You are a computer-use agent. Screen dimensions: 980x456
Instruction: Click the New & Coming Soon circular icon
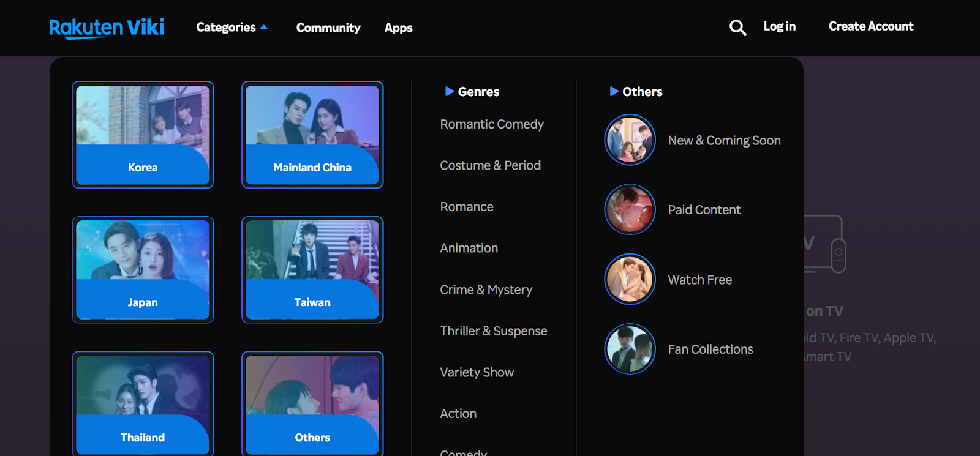[630, 140]
